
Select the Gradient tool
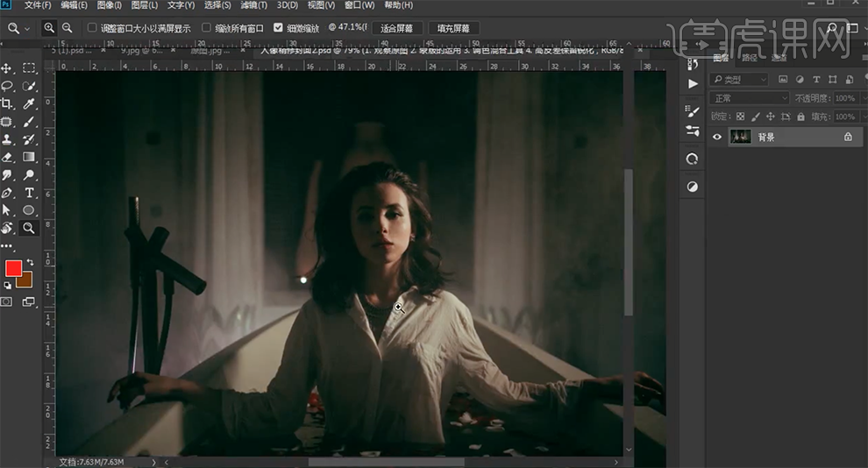29,157
